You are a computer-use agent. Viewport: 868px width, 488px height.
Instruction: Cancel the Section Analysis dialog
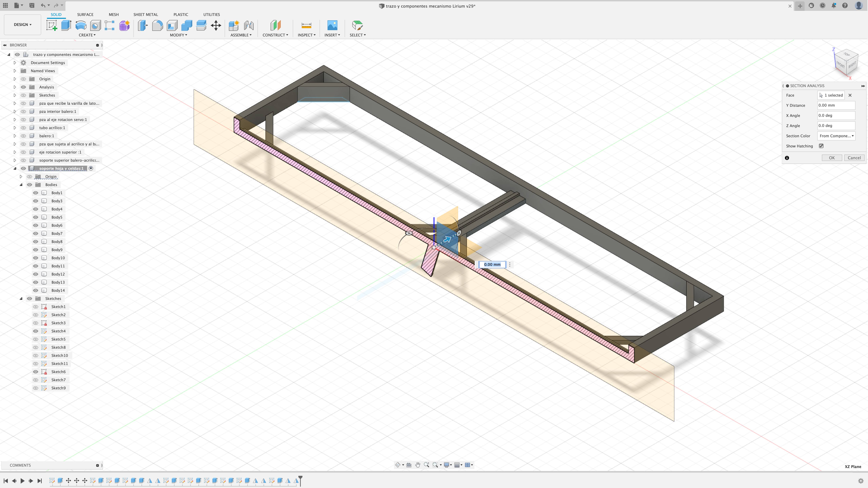click(854, 158)
